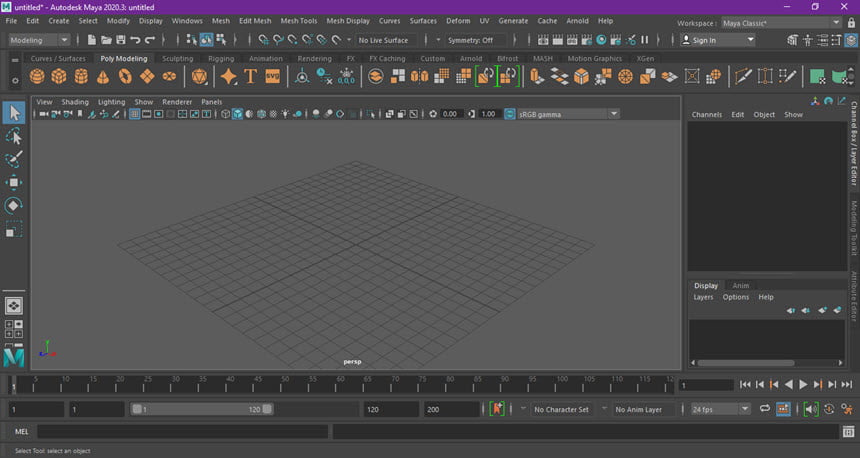Create a polygon cylinder from shelf
This screenshot has height=458, width=860.
pos(81,76)
